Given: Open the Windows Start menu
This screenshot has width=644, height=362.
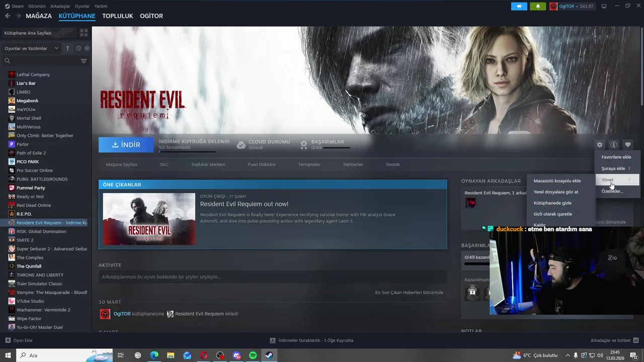Looking at the screenshot, I should pos(8,355).
